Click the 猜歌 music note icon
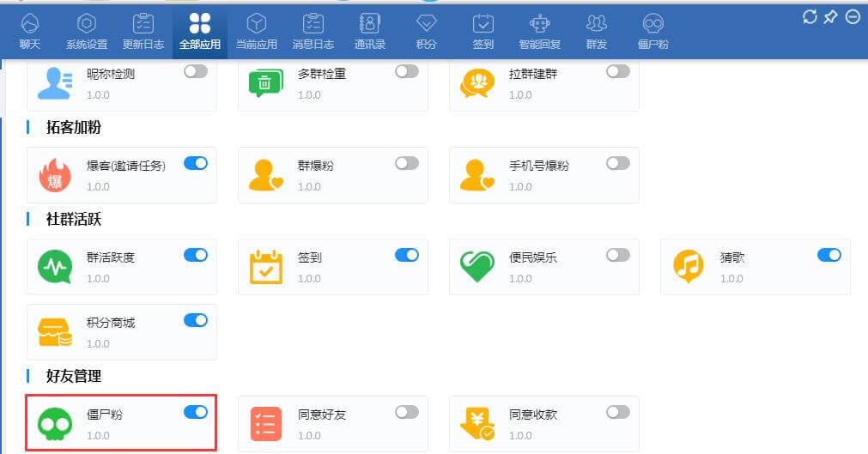 [688, 266]
